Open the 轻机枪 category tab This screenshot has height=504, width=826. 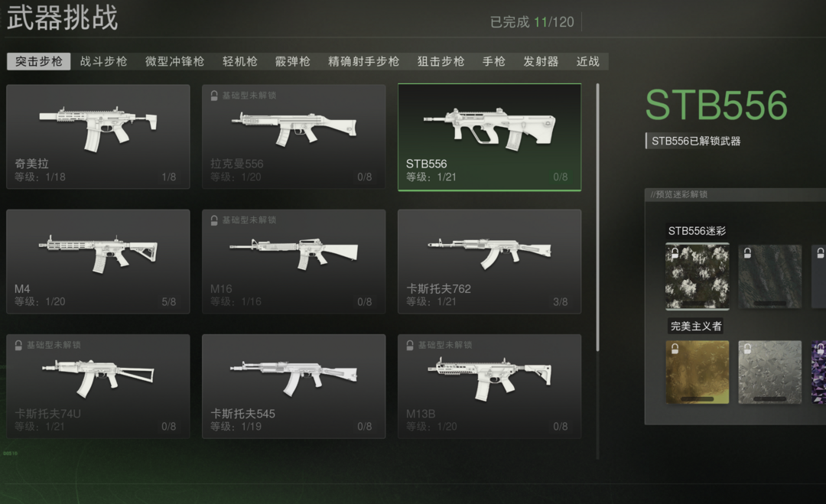click(239, 62)
